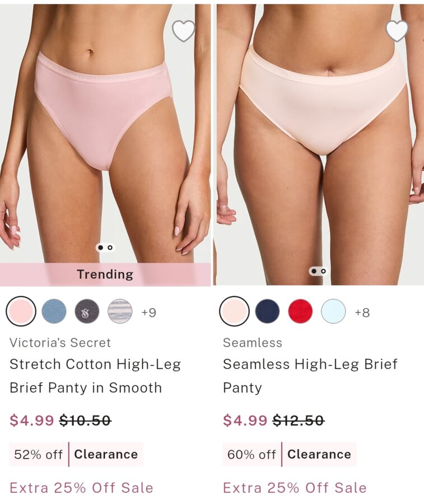View second image dot on seamless brief photo
This screenshot has height=504, width=424.
click(x=323, y=271)
